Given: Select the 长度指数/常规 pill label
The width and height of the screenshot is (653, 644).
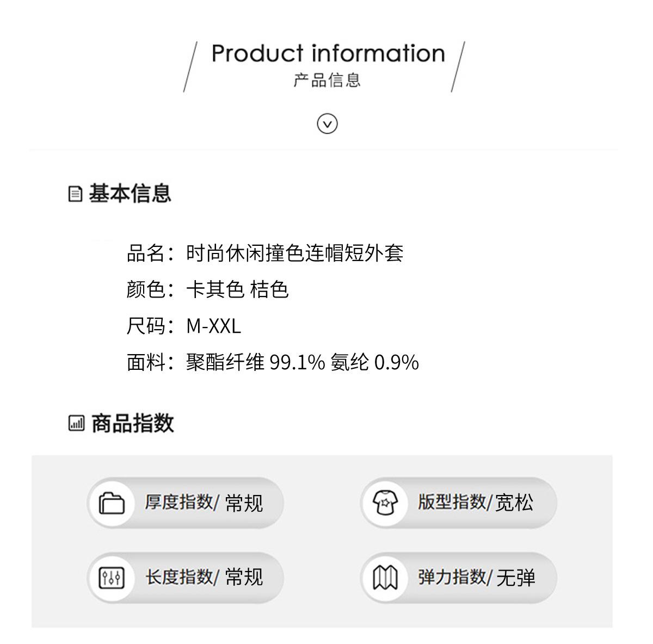Looking at the screenshot, I should (204, 577).
